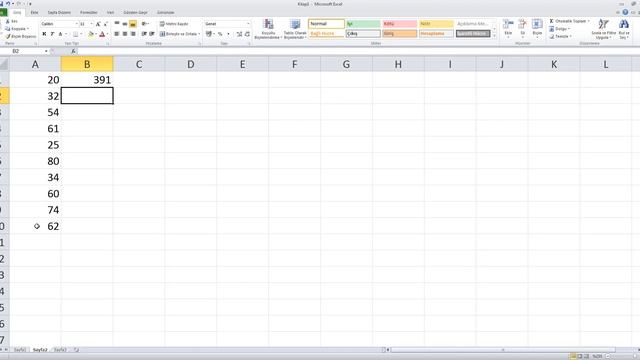Switch to the Veri tab

(111, 13)
